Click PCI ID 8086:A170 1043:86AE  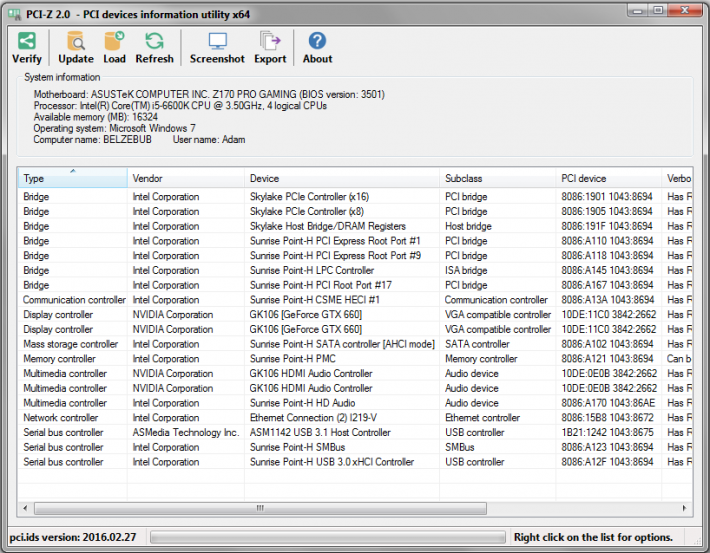coord(608,403)
